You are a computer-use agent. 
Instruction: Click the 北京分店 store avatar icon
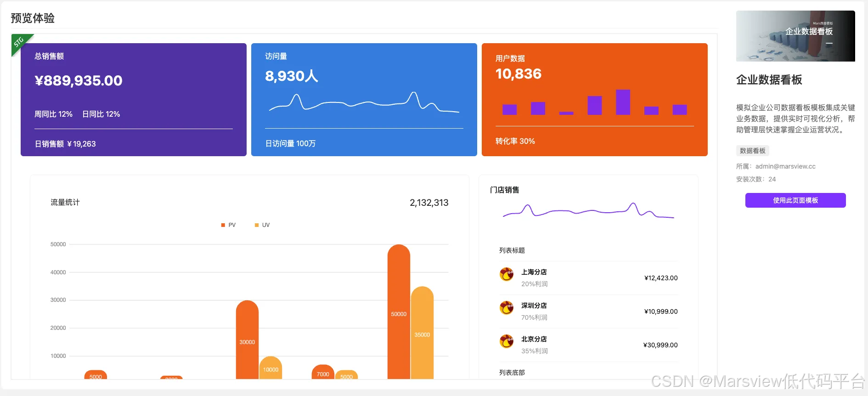coord(507,341)
